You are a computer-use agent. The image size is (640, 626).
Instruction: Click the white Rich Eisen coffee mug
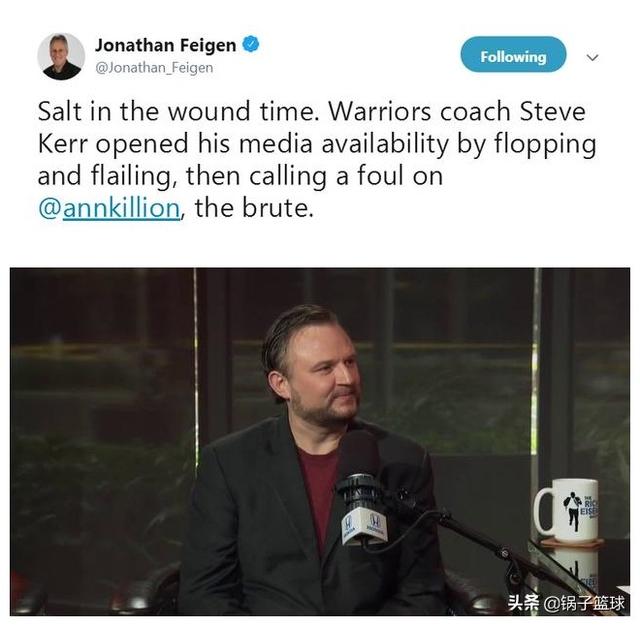(x=567, y=510)
